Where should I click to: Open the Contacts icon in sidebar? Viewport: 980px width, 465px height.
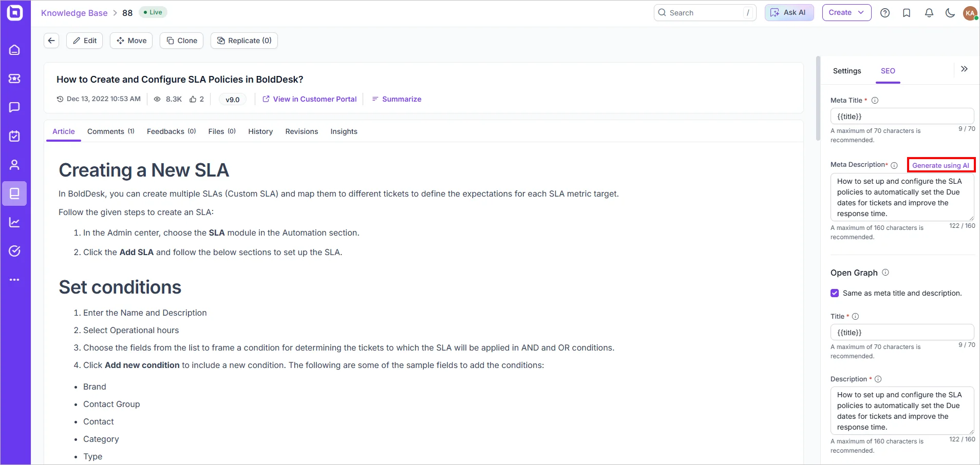click(x=14, y=165)
